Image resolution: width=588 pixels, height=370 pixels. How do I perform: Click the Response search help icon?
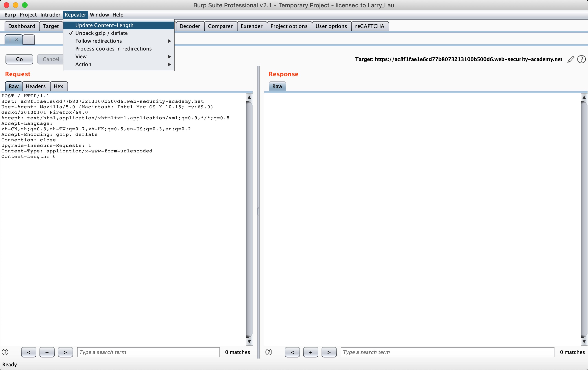[269, 352]
